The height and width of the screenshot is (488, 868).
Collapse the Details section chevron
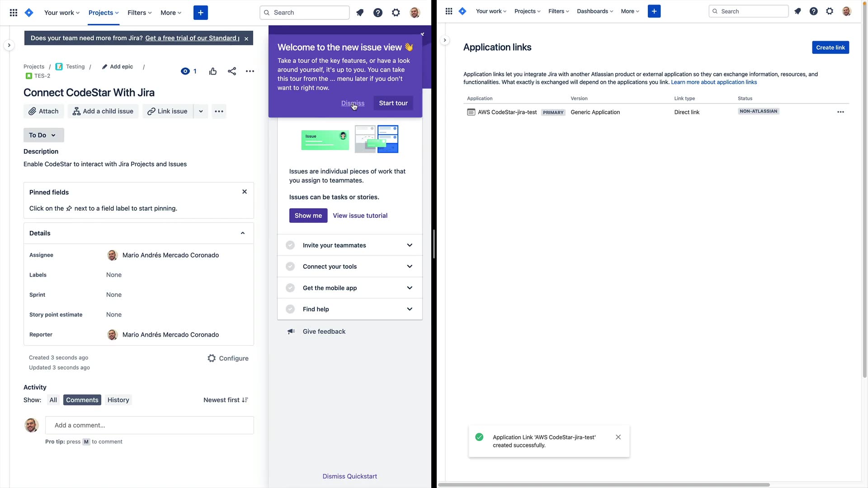[x=243, y=233]
